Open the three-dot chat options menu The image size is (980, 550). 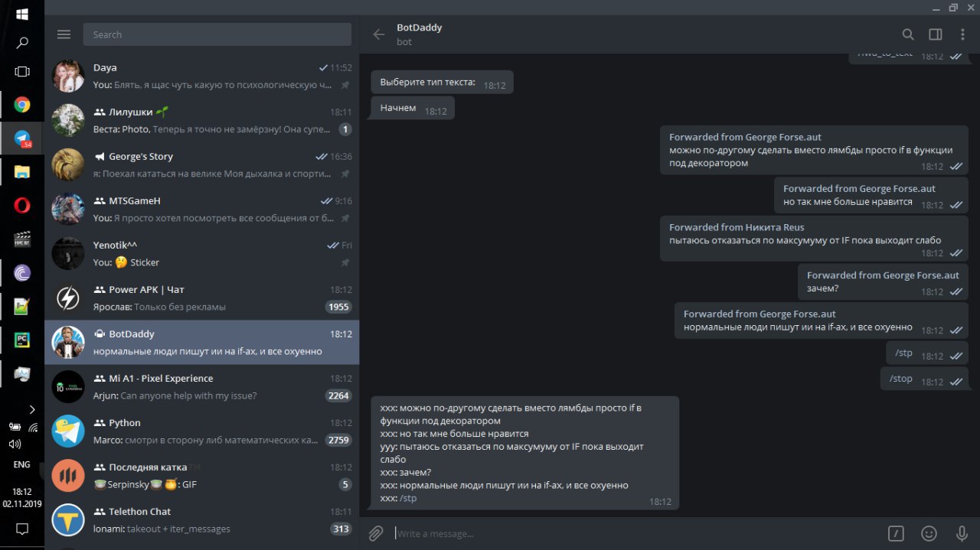(962, 34)
